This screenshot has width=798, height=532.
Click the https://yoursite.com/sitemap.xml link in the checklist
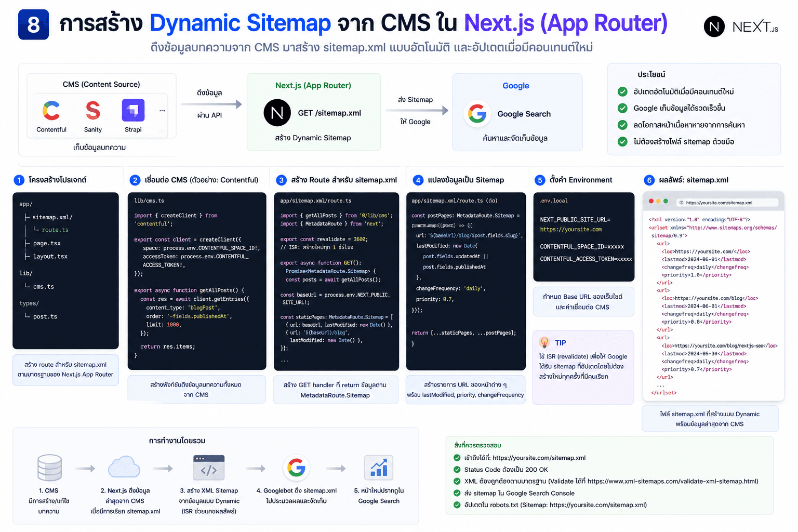point(539,458)
